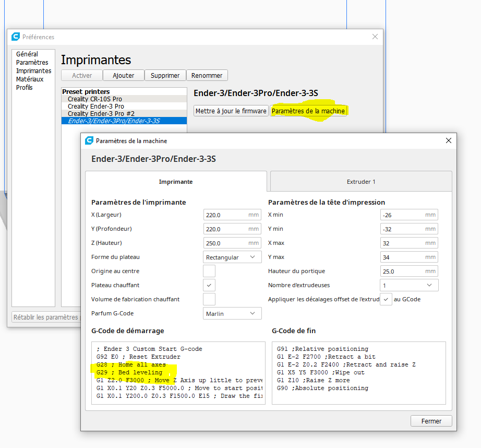Click the 'G92 E0 ; Reset Extruder' line
Image resolution: width=481 pixels, height=448 pixels.
click(138, 357)
